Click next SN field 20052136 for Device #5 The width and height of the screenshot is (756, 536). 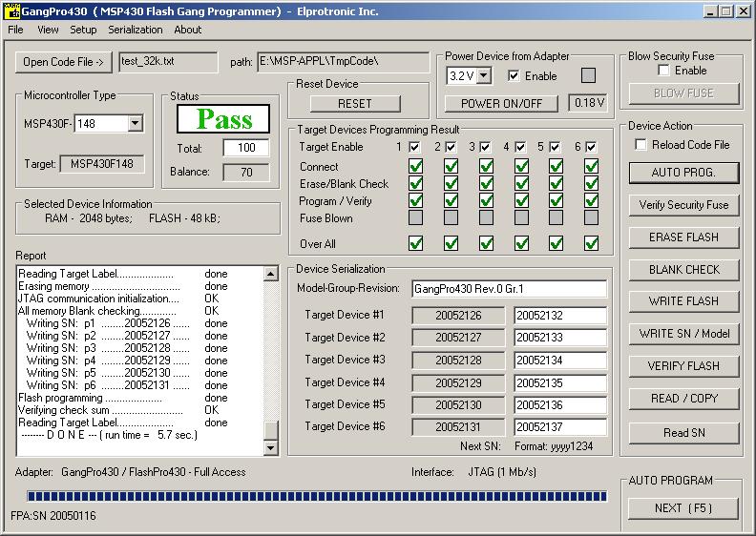click(560, 405)
